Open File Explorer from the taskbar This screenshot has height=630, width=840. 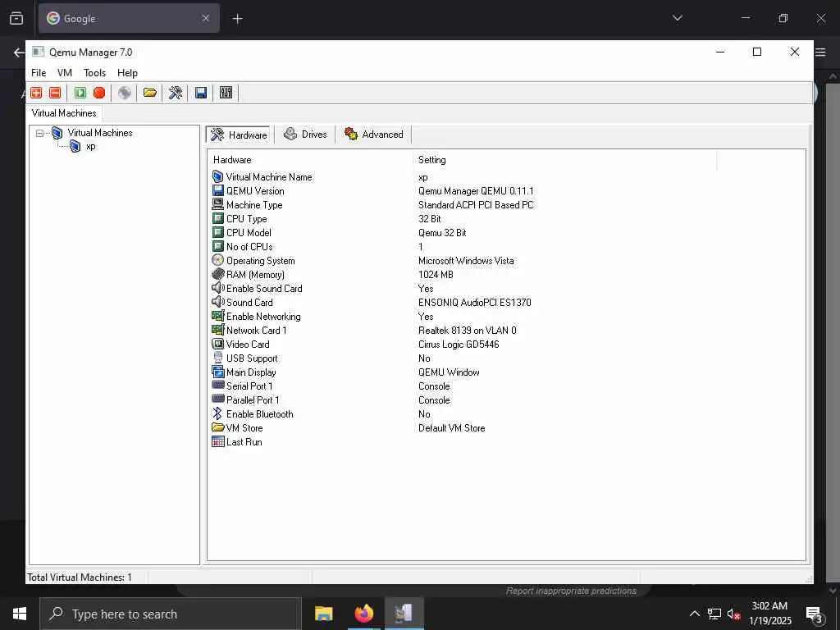323,614
